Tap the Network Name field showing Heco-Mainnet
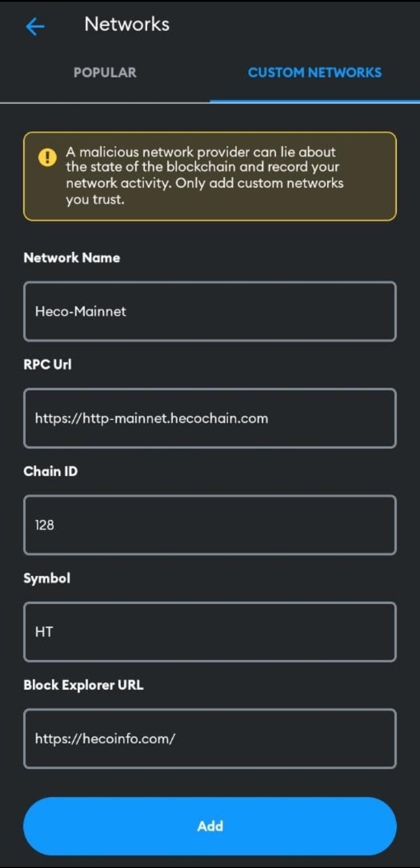The image size is (420, 868). (x=209, y=311)
